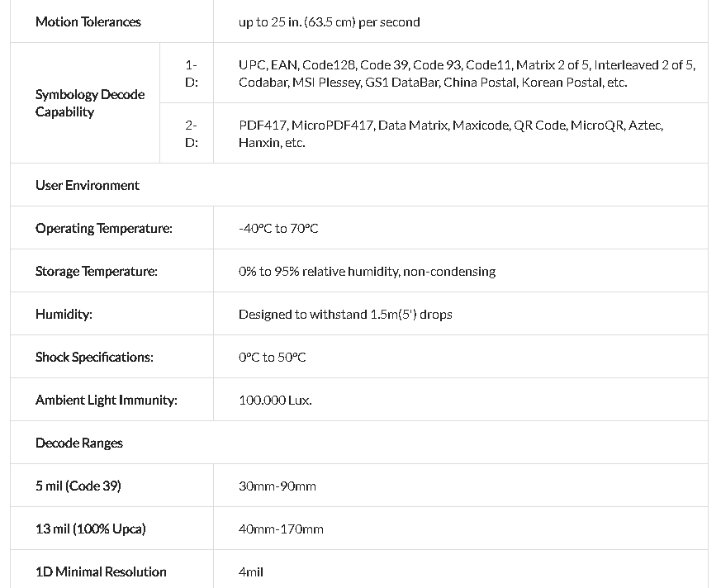Image resolution: width=721 pixels, height=588 pixels.
Task: Click the Storage Temperature label
Action: [x=97, y=271]
